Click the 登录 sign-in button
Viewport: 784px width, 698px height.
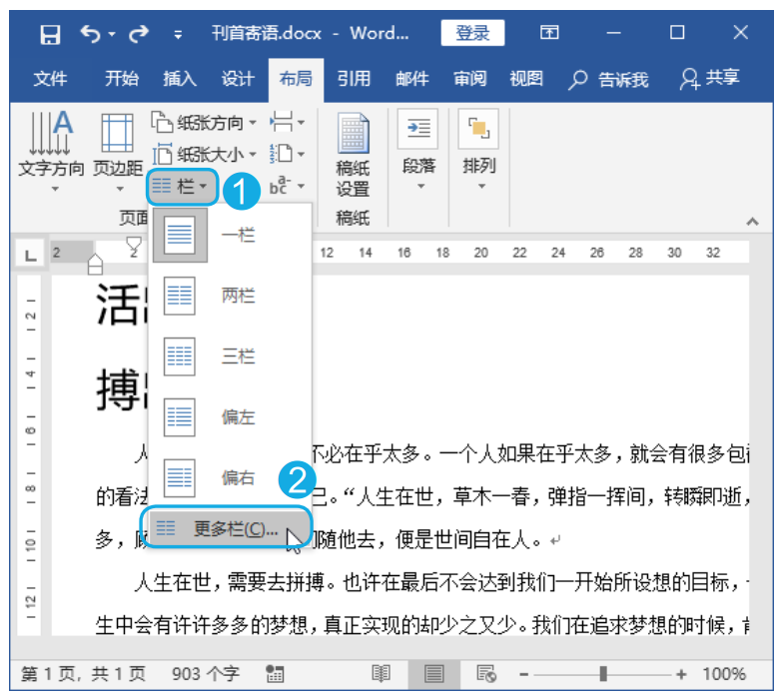click(x=472, y=33)
